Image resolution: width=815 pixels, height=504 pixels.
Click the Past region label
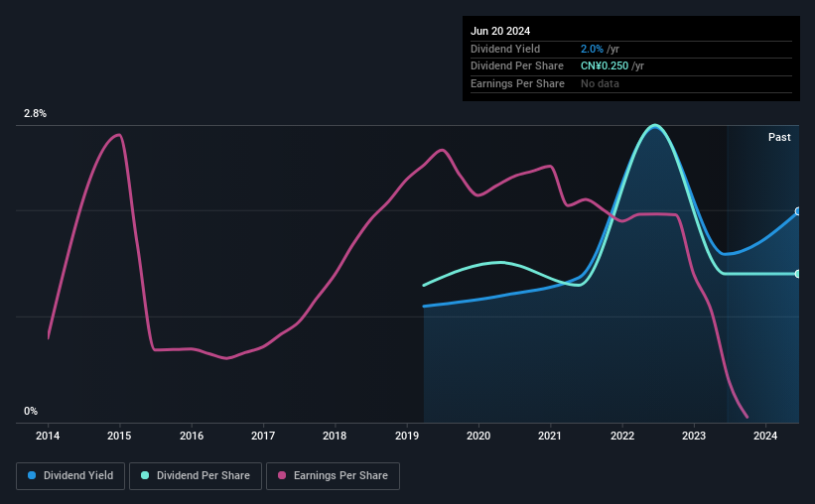click(779, 137)
